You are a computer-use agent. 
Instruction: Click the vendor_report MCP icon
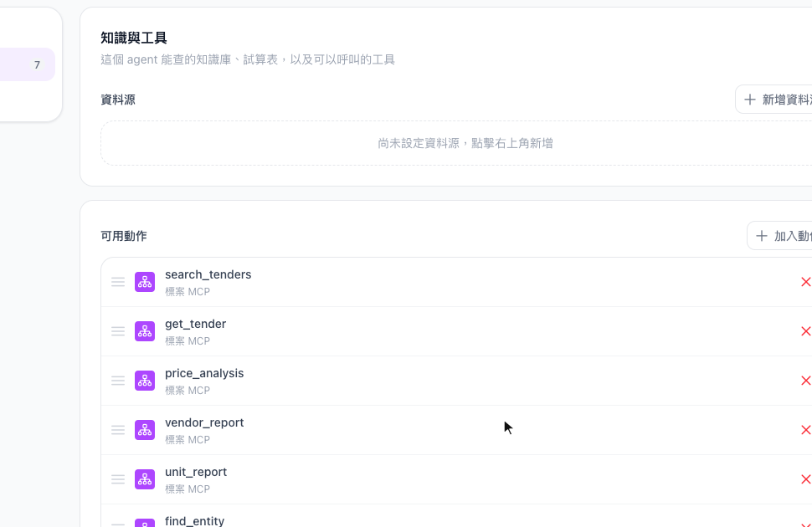click(145, 430)
